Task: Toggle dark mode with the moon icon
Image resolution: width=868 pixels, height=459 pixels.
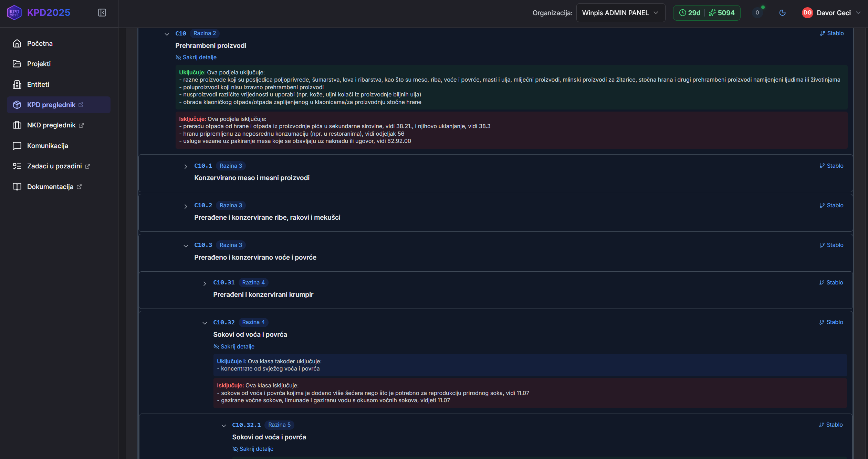Action: click(x=782, y=13)
